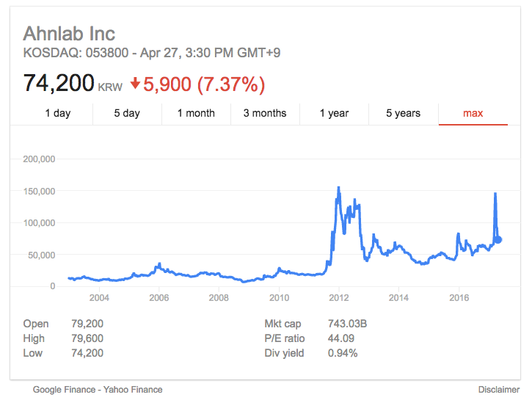The image size is (532, 400).
Task: Open the 1 month chart tab
Action: pos(196,113)
